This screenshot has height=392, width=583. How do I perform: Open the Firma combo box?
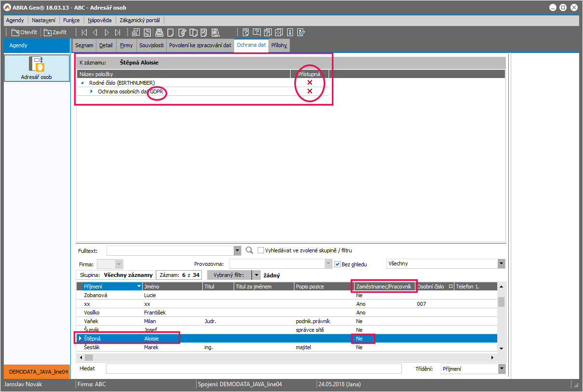(110, 264)
